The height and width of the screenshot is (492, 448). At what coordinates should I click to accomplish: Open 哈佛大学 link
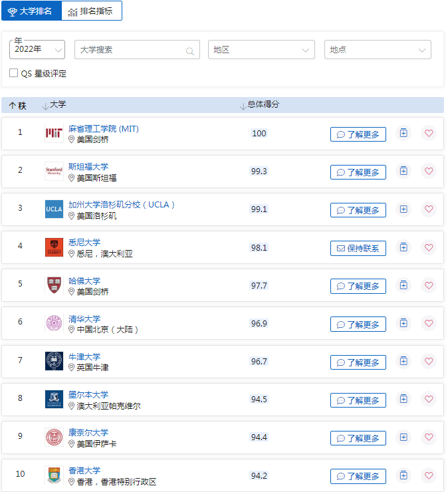pos(84,281)
